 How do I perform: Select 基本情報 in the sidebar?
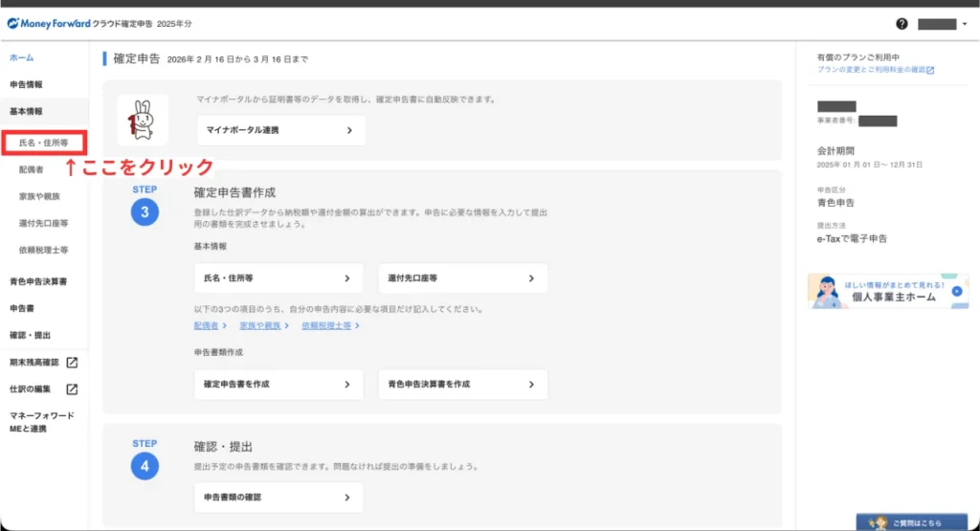(x=26, y=111)
